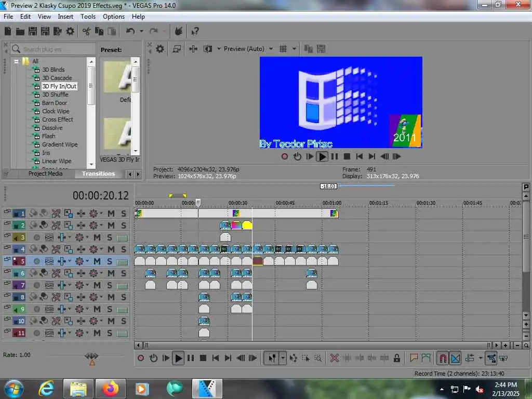Open the Edit menu
The height and width of the screenshot is (399, 532).
(25, 17)
